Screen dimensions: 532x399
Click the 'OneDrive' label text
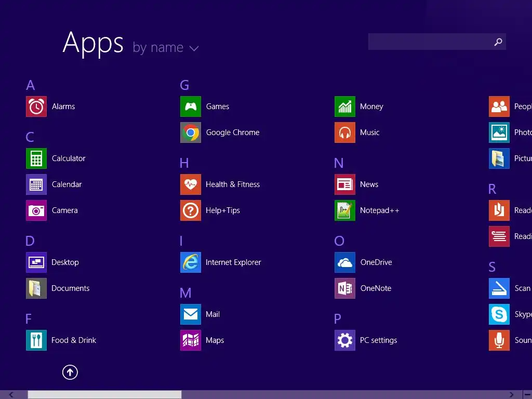(376, 262)
